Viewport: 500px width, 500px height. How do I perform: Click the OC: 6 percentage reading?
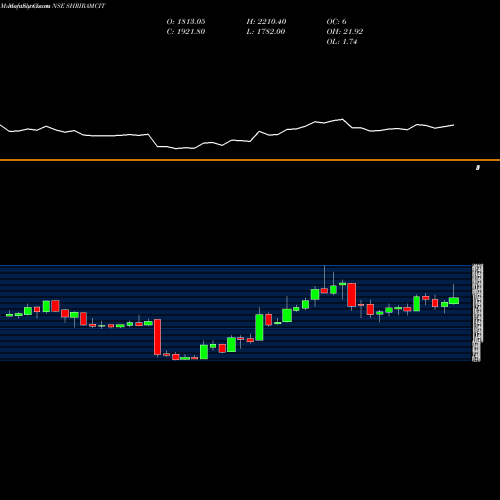(x=336, y=22)
